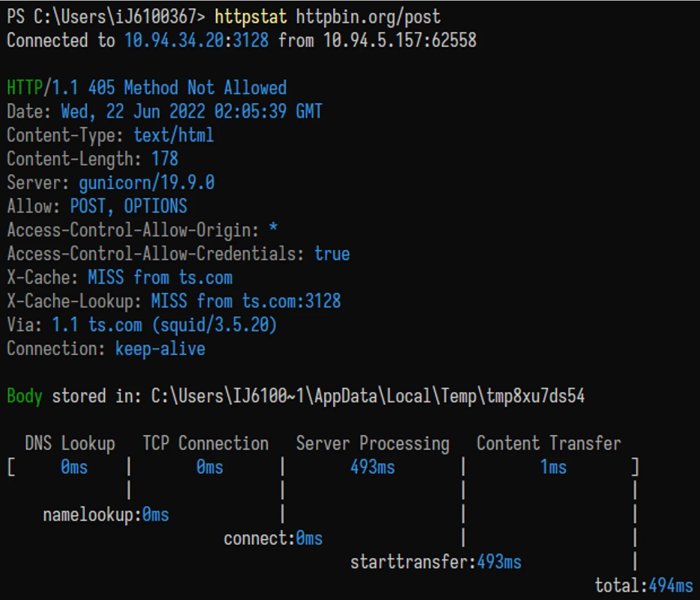
Task: Click the gunicorn/19.9.0 server value
Action: (x=147, y=183)
